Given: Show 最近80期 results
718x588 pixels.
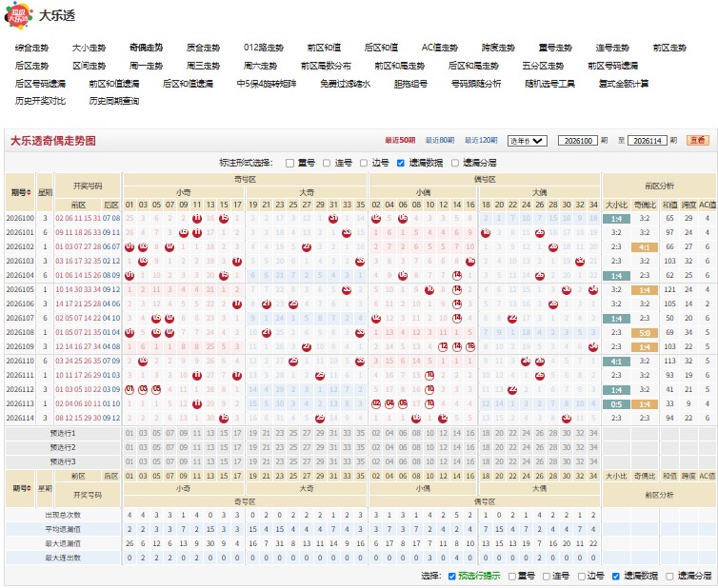Looking at the screenshot, I should [x=440, y=141].
